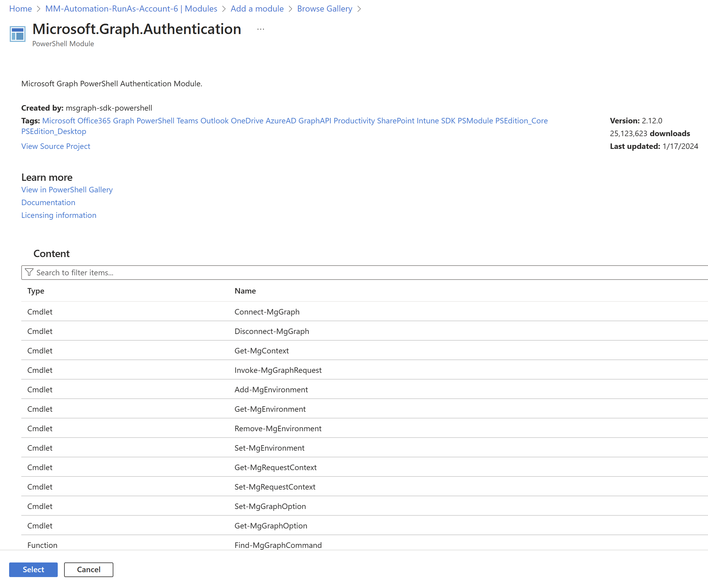
Task: Click the Intune tag
Action: (x=428, y=120)
